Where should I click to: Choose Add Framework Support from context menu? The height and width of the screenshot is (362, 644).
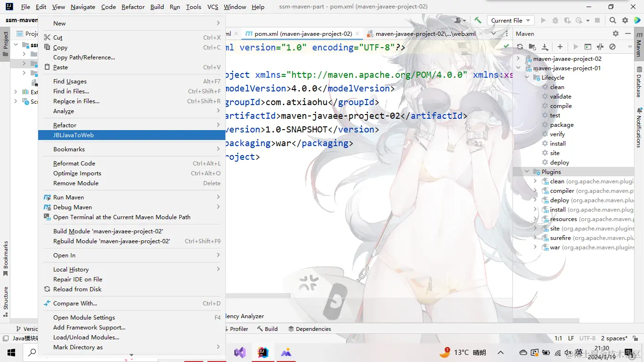132,328
